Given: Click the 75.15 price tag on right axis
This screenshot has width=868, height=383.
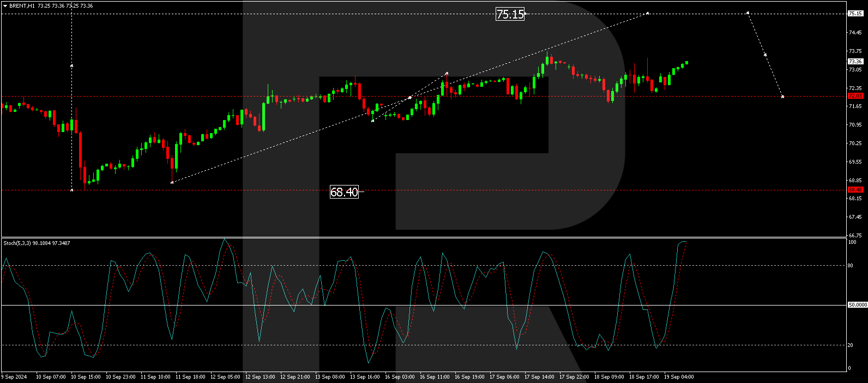Looking at the screenshot, I should pyautogui.click(x=855, y=14).
